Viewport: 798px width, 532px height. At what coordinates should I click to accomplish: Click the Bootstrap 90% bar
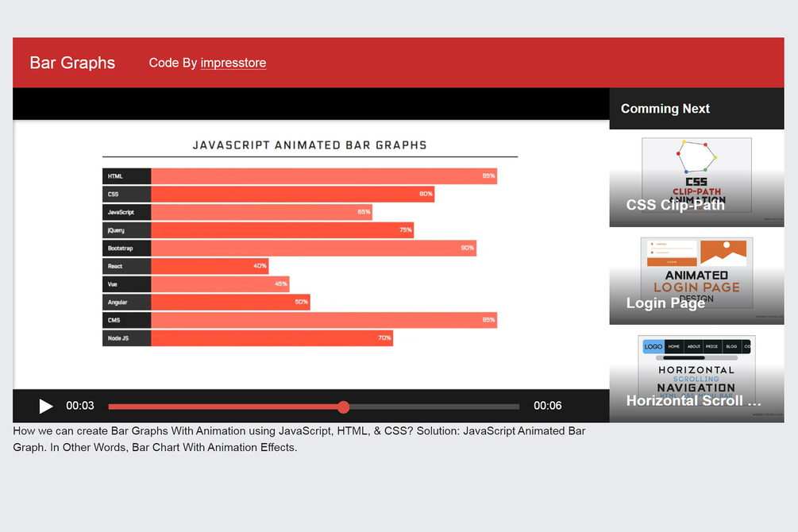point(314,248)
